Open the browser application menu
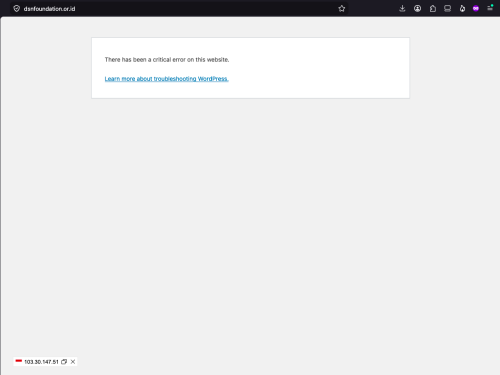 (490, 8)
